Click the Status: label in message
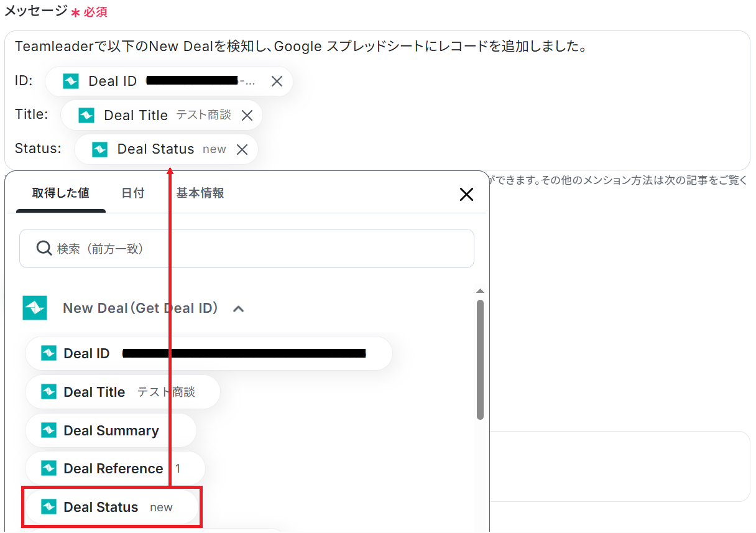 (38, 148)
